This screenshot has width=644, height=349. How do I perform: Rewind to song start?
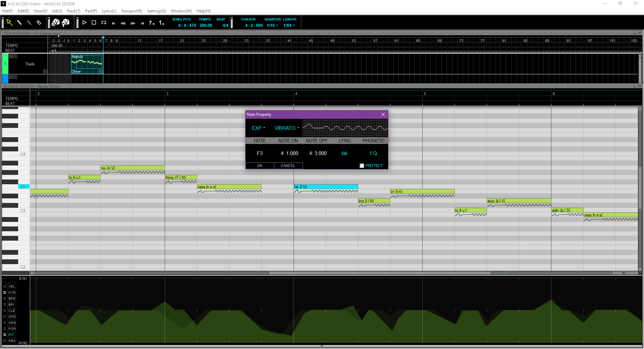tap(113, 23)
